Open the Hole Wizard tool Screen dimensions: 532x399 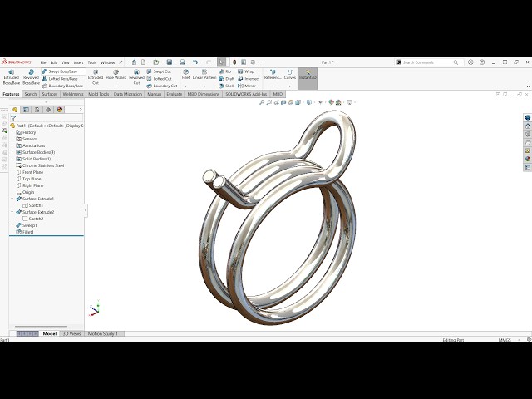(x=116, y=76)
